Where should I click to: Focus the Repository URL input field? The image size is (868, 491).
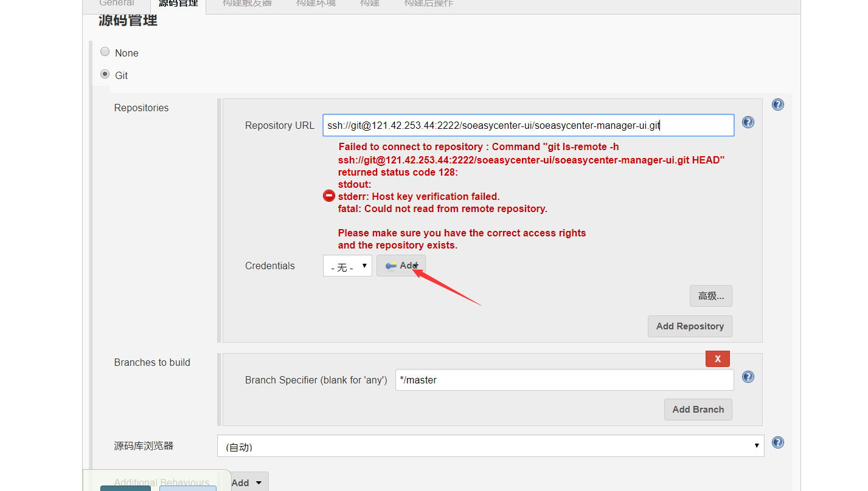[x=528, y=125]
